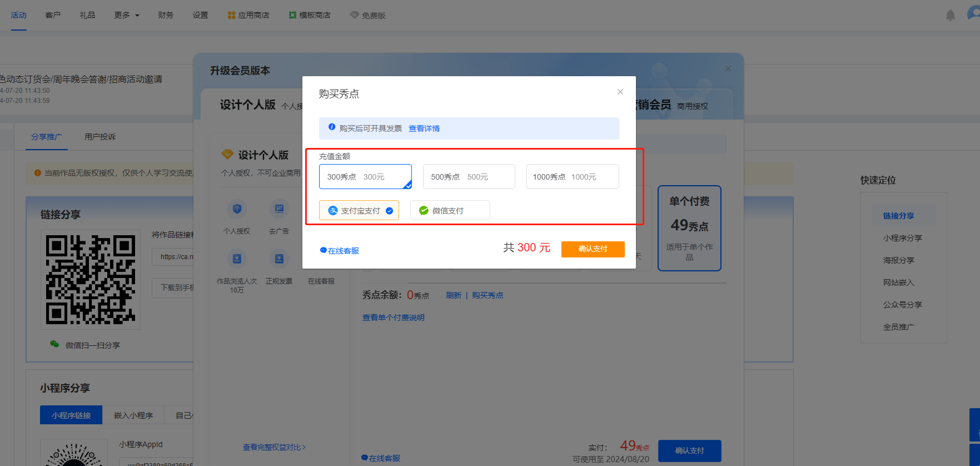Open 查看详情 invoice link
The height and width of the screenshot is (466, 980).
click(x=424, y=128)
